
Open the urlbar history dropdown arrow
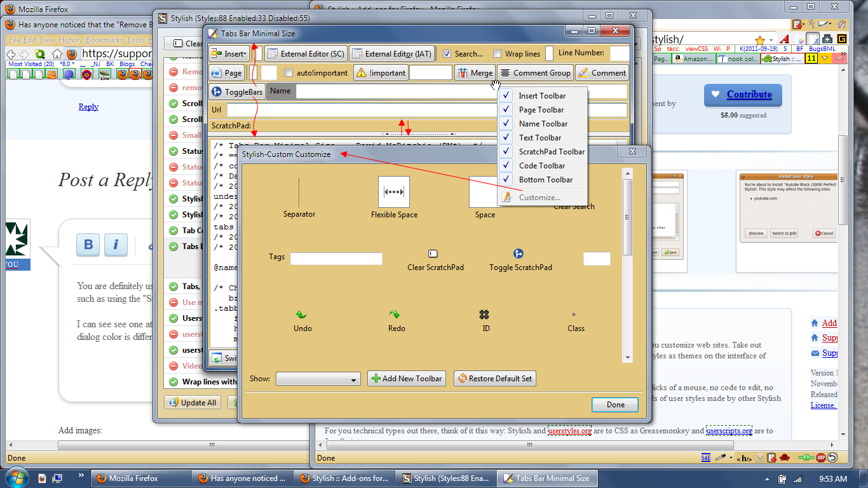pos(772,39)
